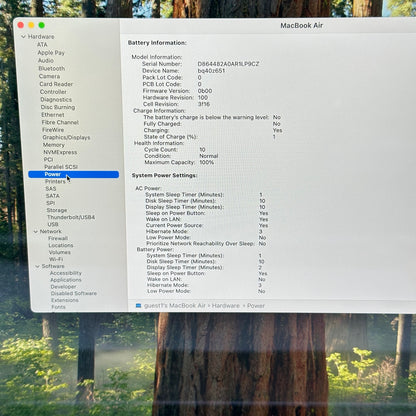The width and height of the screenshot is (416, 416).
Task: Select Wi-Fi under Network
Action: click(x=56, y=259)
